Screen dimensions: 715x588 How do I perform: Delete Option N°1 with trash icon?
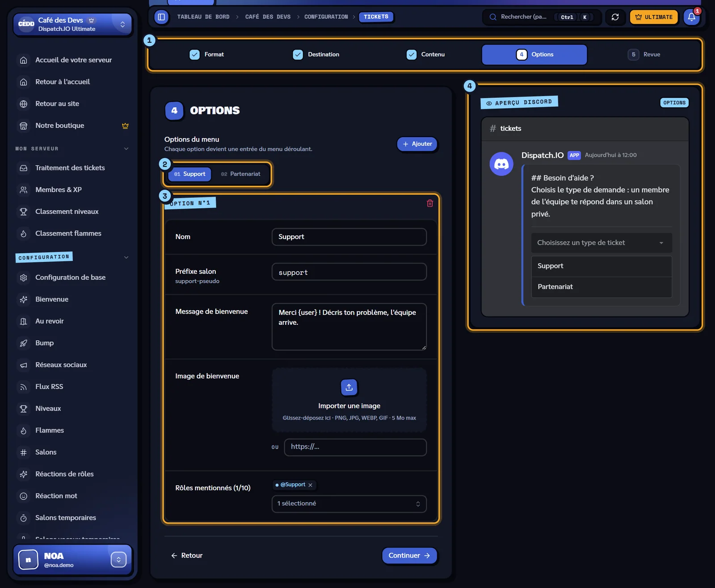click(x=430, y=203)
